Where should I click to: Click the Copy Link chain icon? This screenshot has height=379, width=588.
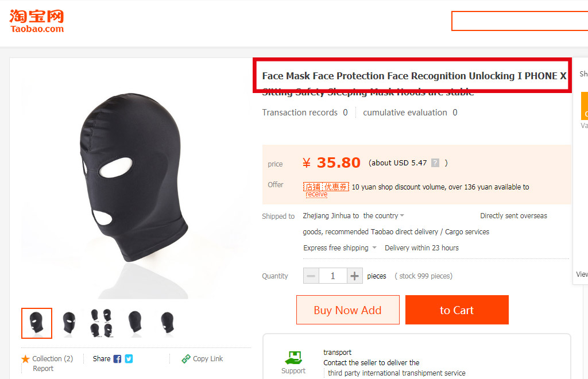coord(186,359)
